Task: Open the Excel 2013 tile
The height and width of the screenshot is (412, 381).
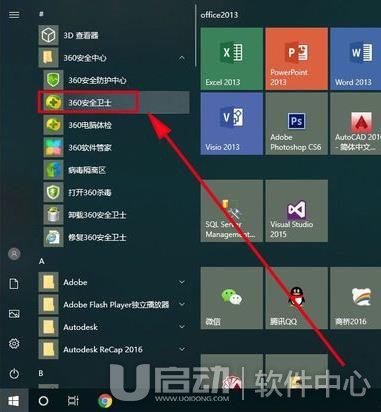Action: 232,59
